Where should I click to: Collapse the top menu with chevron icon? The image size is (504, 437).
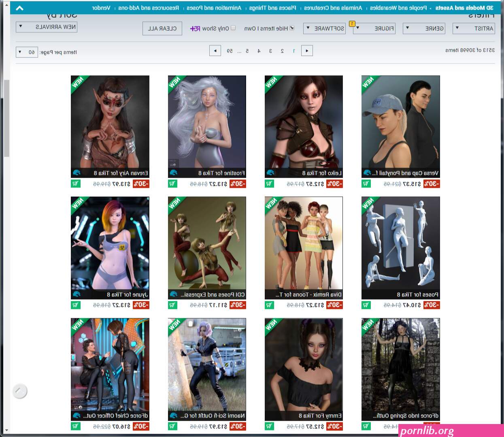click(19, 8)
